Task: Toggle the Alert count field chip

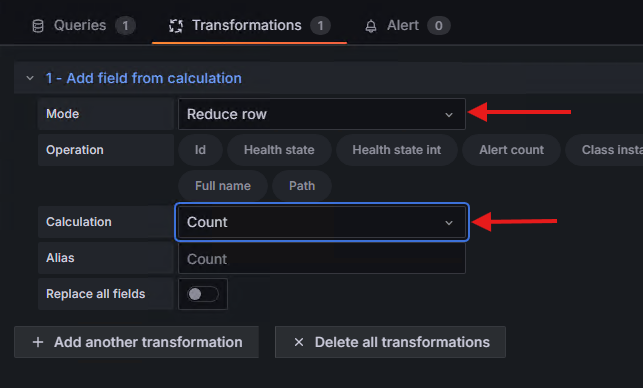Action: (511, 150)
